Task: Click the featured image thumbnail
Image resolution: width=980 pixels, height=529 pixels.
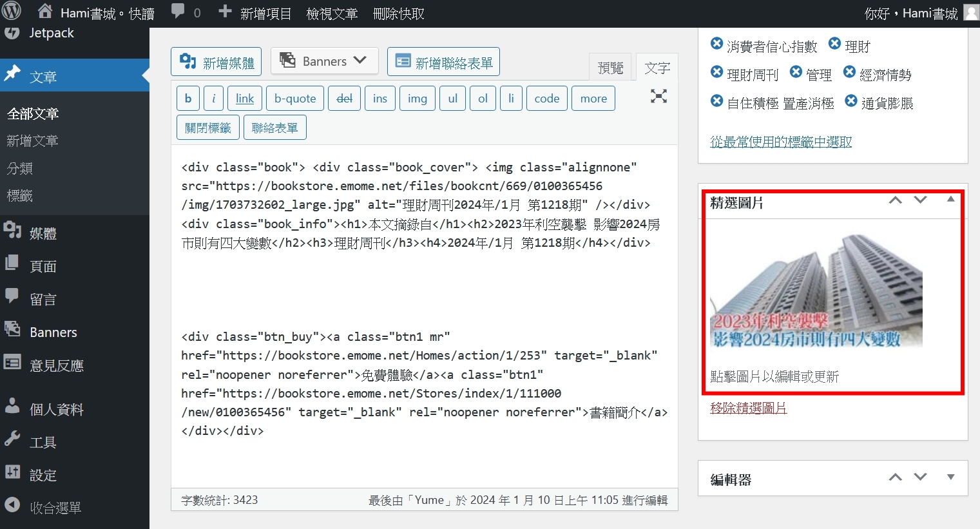Action: pos(816,291)
